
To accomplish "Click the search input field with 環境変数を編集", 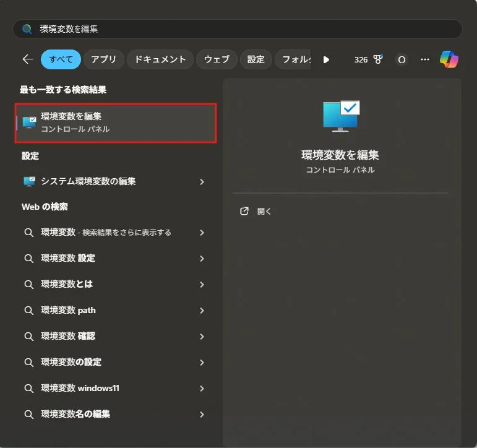I will click(x=238, y=29).
